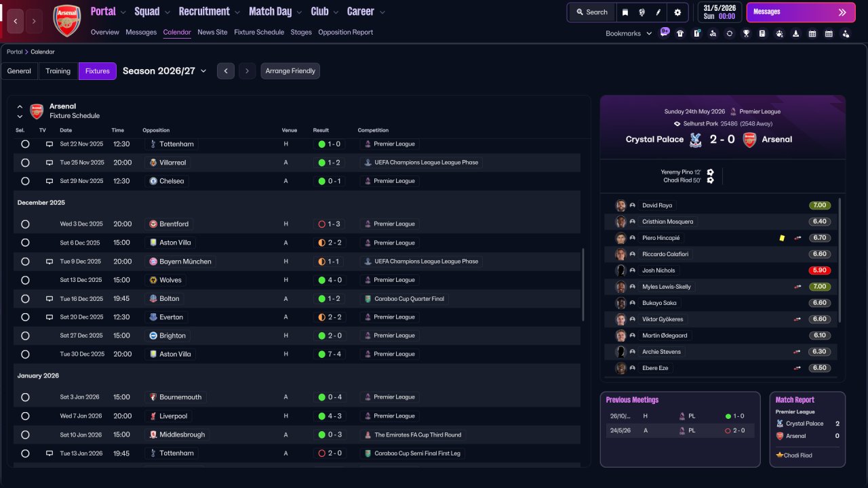Screen dimensions: 868x488
Task: Click the Arsenal crest in match panel scoreline
Action: (750, 140)
